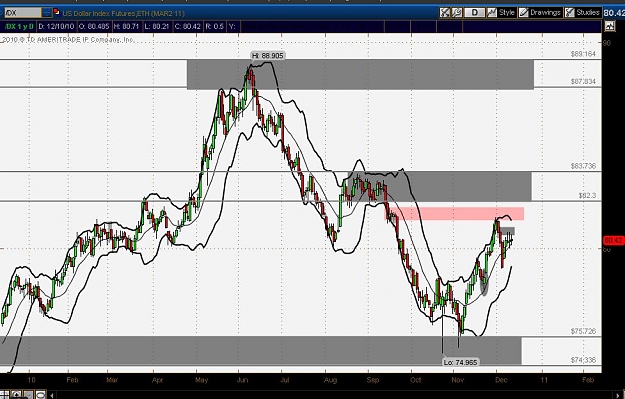Click the /DX 1 y D chart label
The height and width of the screenshot is (399, 625).
coord(19,27)
